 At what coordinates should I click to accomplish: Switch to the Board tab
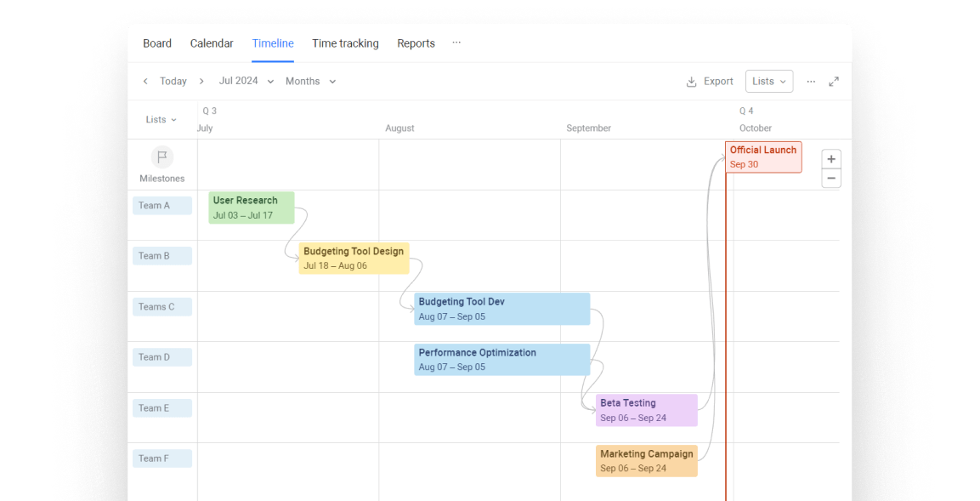(157, 43)
